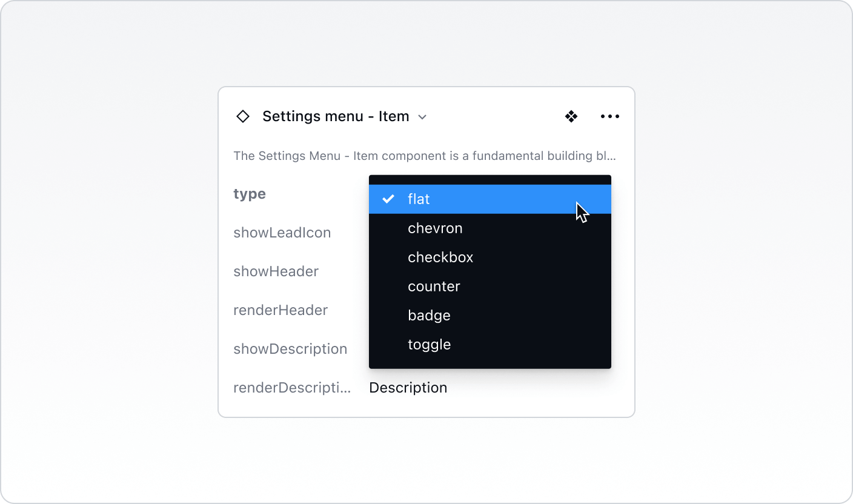The image size is (853, 504).
Task: Click the renderHeader property label
Action: (x=280, y=310)
